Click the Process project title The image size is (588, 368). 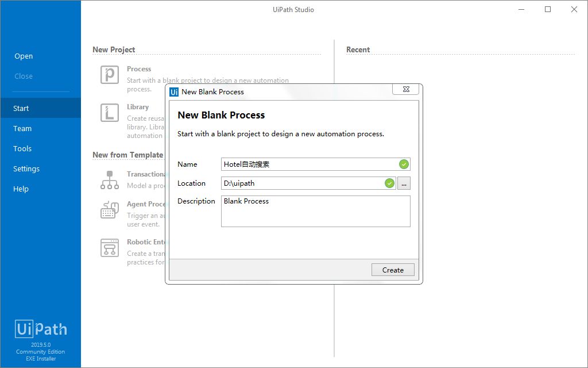[x=139, y=69]
